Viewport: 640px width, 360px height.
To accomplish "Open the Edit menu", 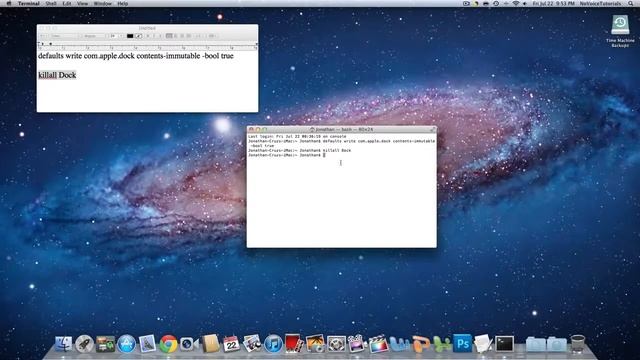I will point(67,3).
